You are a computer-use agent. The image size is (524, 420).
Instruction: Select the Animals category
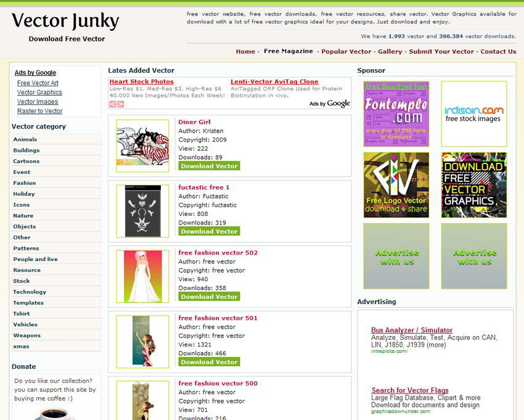[x=56, y=139]
